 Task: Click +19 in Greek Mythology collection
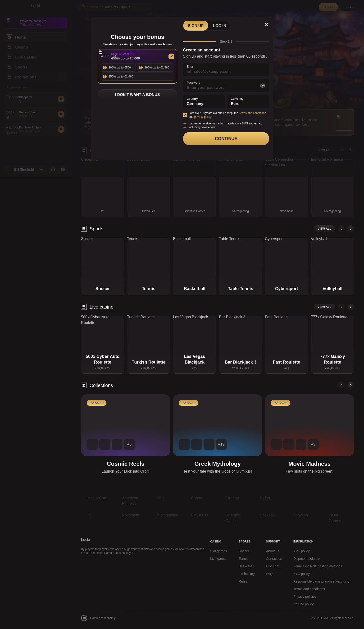[x=221, y=444]
